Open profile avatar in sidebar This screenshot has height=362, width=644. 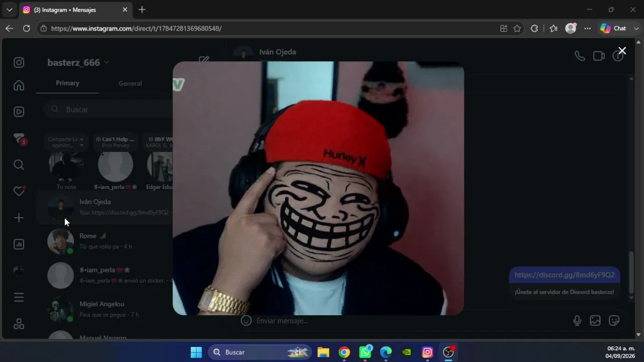click(x=19, y=271)
